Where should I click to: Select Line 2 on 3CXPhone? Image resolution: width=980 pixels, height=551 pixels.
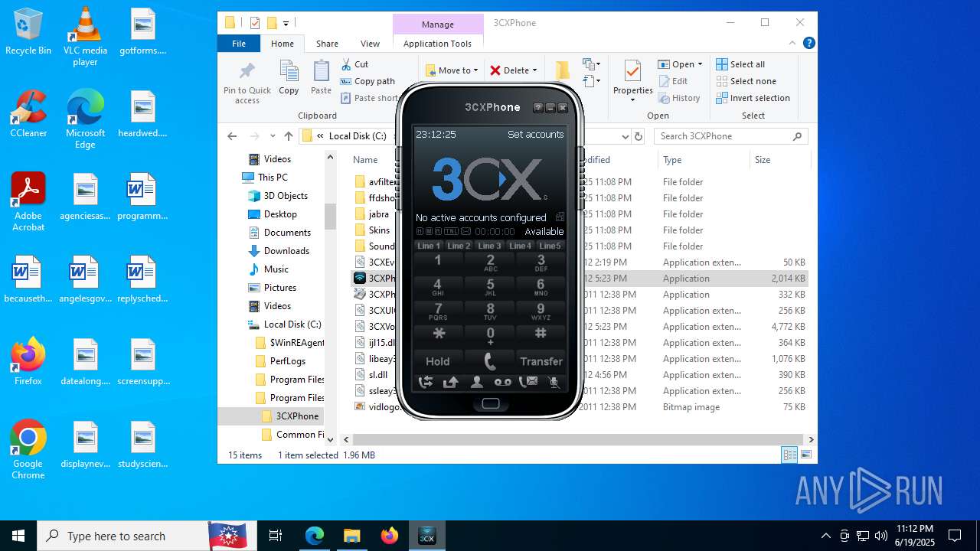point(459,246)
